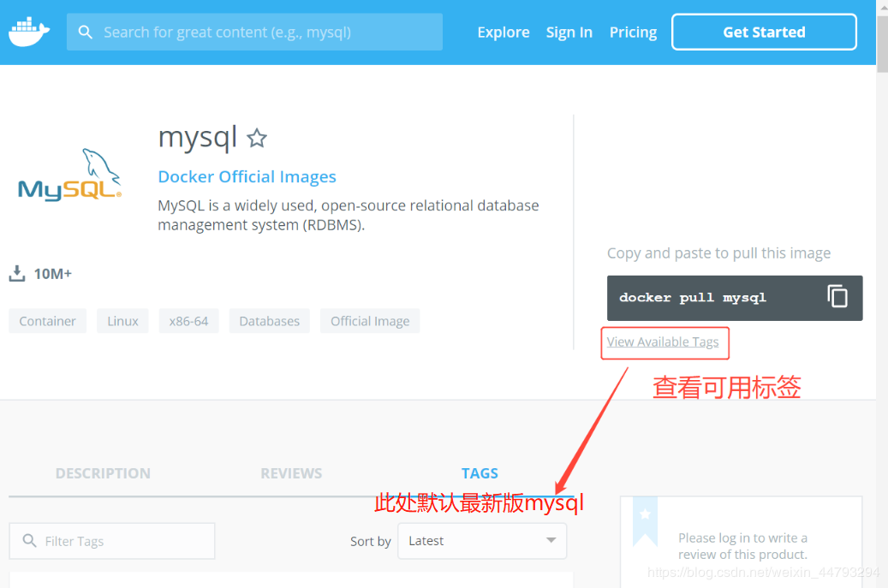Click the magnifier icon in search bar

pos(85,33)
